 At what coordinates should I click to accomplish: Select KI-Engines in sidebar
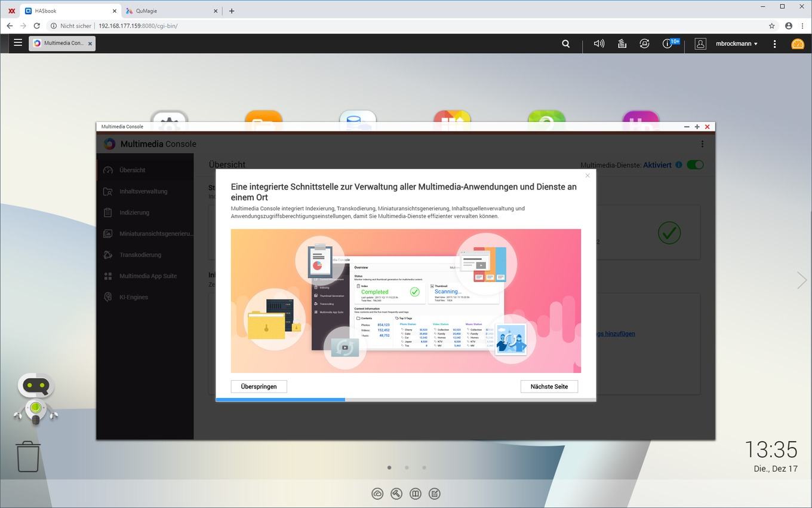pyautogui.click(x=144, y=297)
